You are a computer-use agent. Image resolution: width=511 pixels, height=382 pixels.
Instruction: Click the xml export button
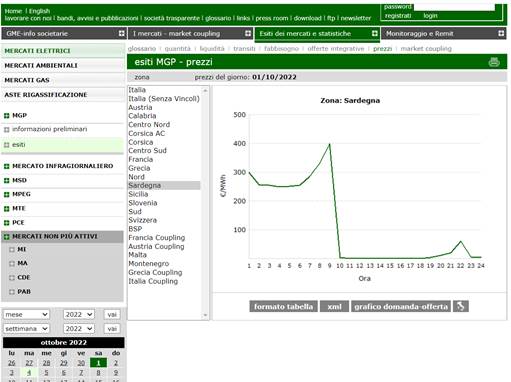point(334,306)
